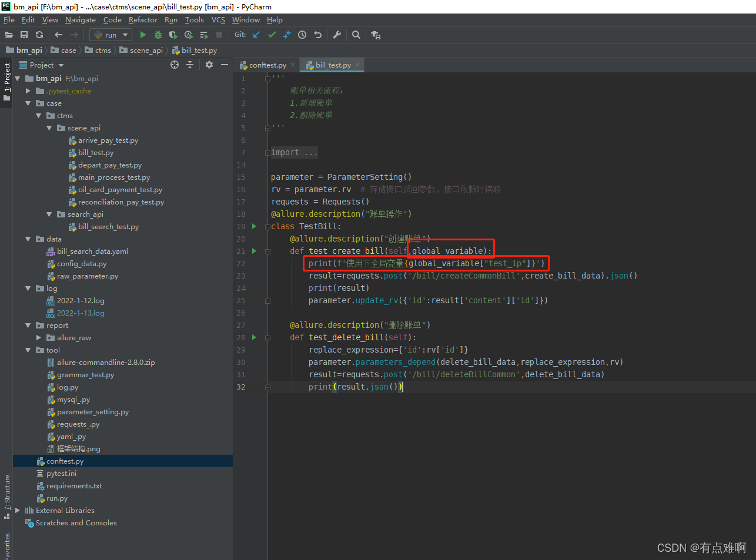
Task: Click the Profile run icon
Action: tap(189, 35)
